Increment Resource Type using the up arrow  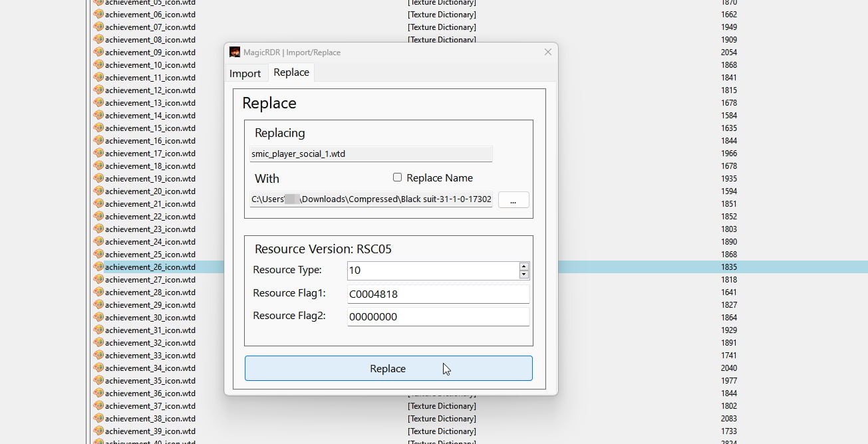tap(523, 267)
